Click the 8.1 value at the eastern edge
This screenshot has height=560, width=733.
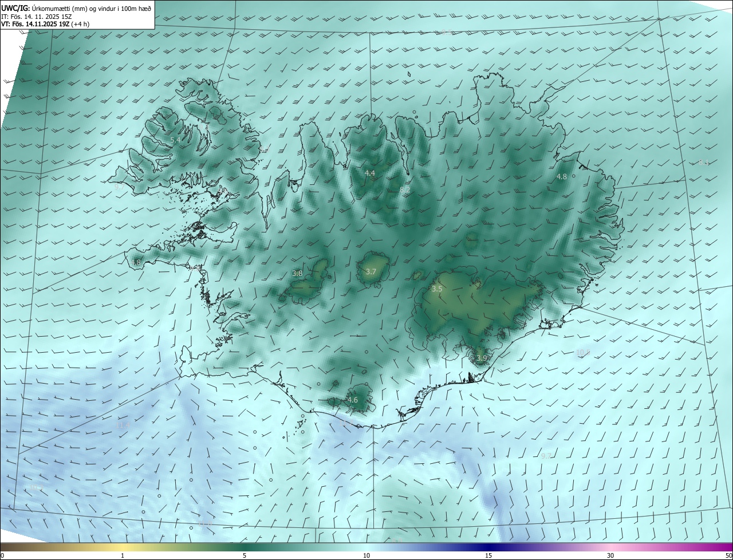tap(704, 162)
